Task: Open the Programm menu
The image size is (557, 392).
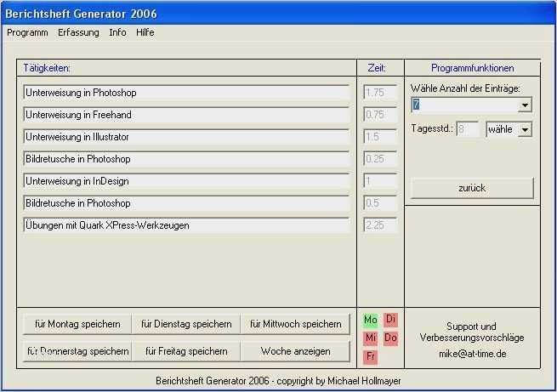Action: tap(27, 32)
